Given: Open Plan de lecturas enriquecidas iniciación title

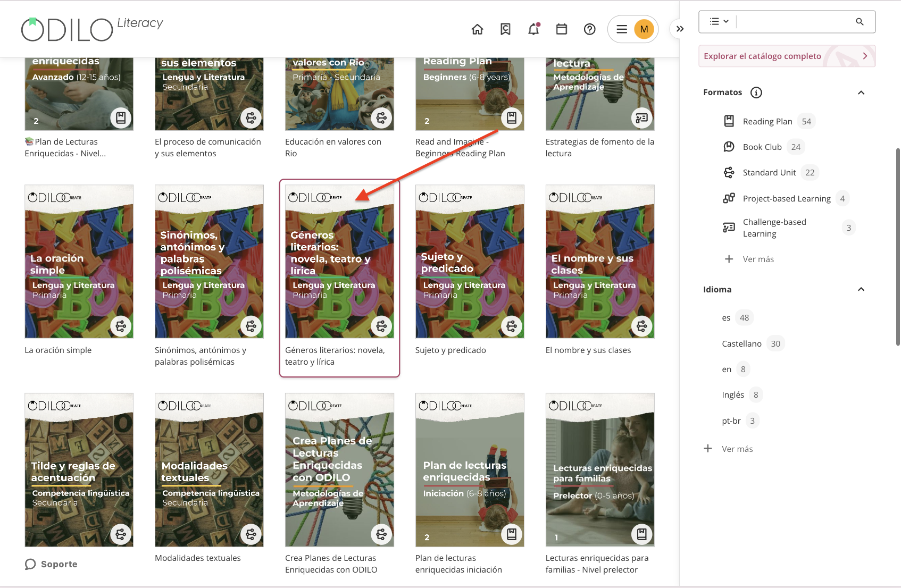Looking at the screenshot, I should 458,564.
